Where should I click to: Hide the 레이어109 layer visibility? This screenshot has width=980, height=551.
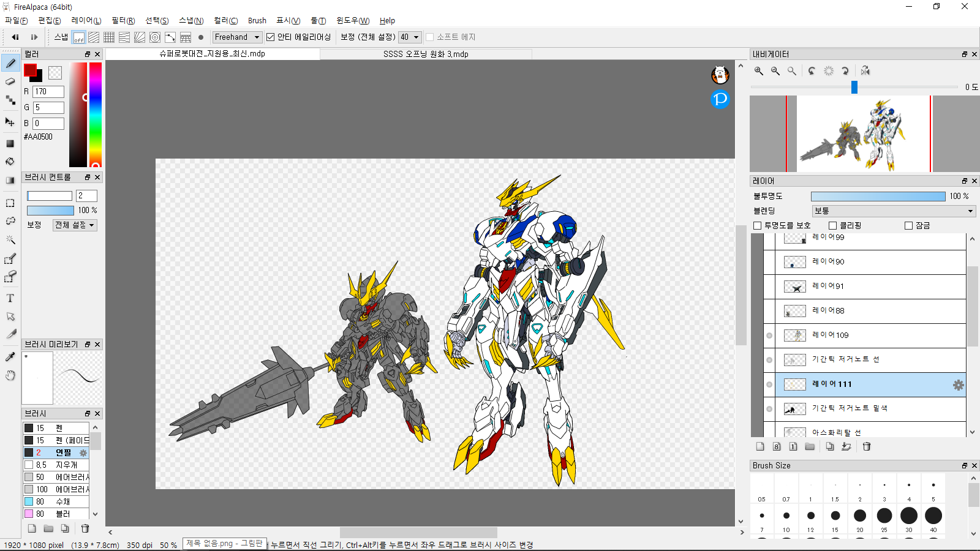click(x=769, y=335)
